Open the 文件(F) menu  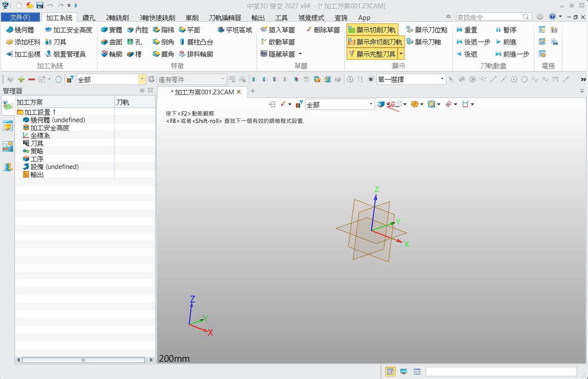20,17
